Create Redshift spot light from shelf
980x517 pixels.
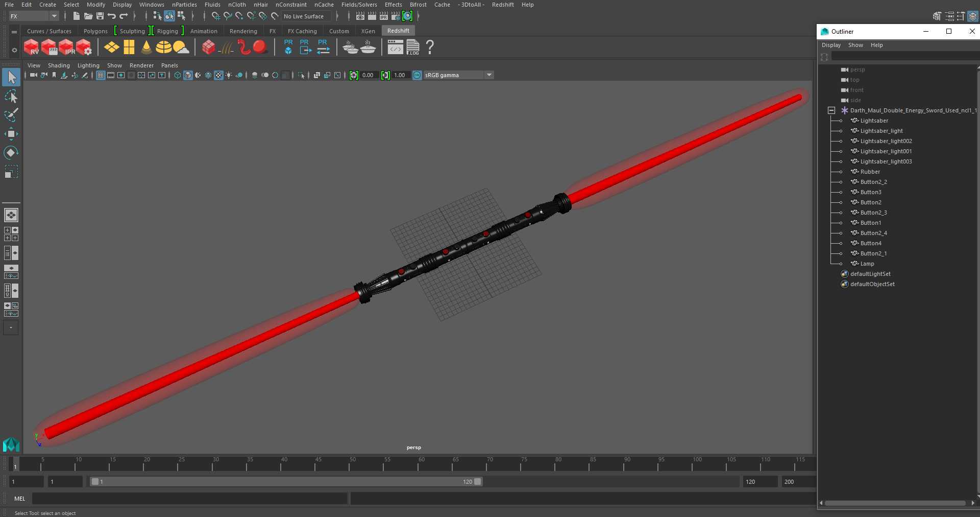[146, 48]
